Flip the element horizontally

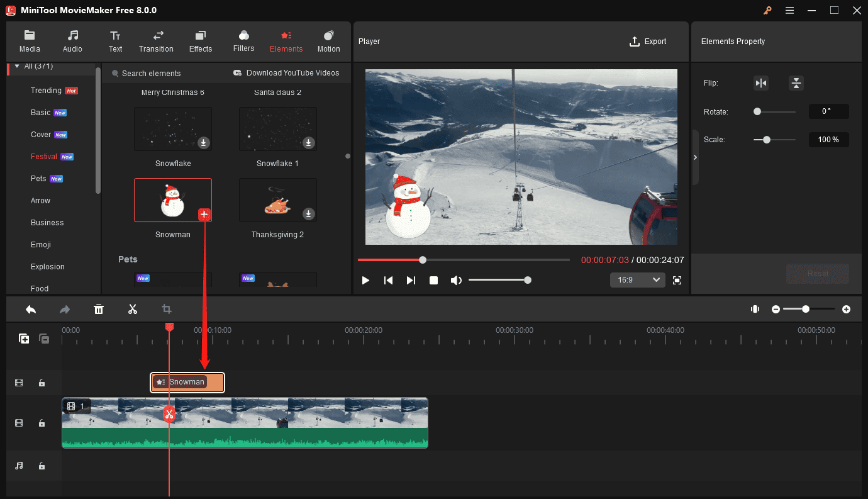click(761, 83)
